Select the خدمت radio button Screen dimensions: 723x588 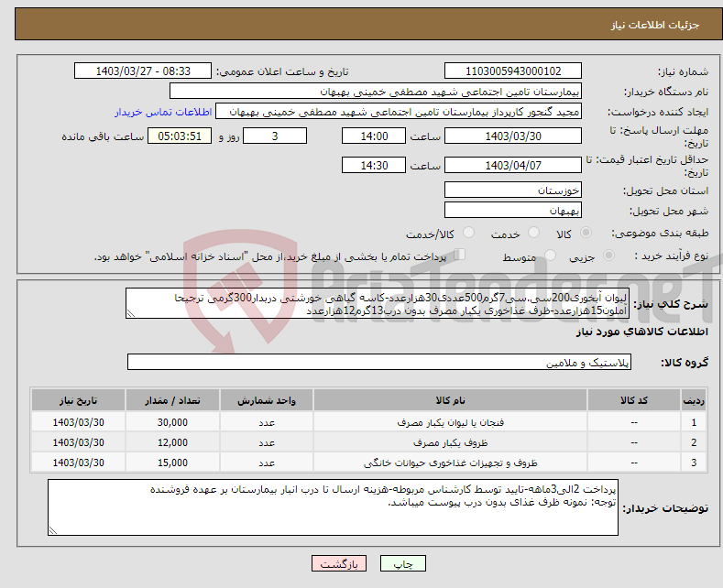point(533,233)
